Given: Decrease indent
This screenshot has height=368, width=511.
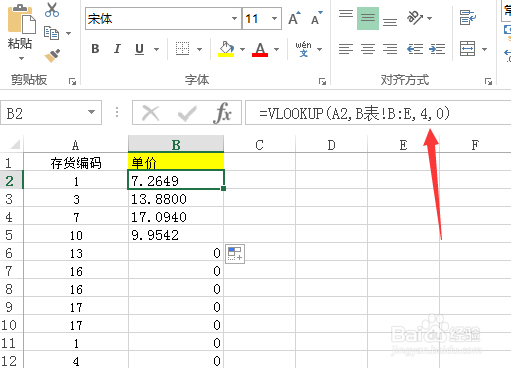Looking at the screenshot, I should 415,49.
